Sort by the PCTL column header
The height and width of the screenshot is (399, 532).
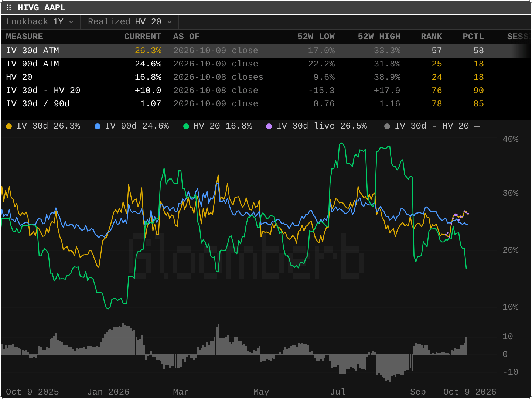pyautogui.click(x=473, y=37)
